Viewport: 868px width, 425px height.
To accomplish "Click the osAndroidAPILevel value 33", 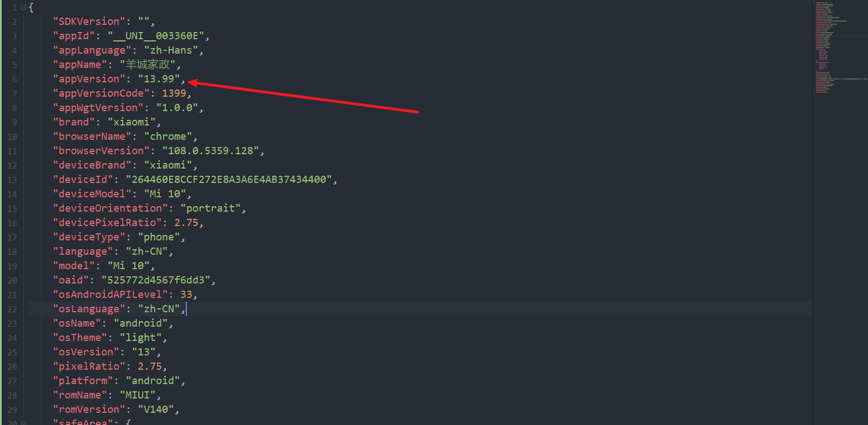I will (186, 295).
